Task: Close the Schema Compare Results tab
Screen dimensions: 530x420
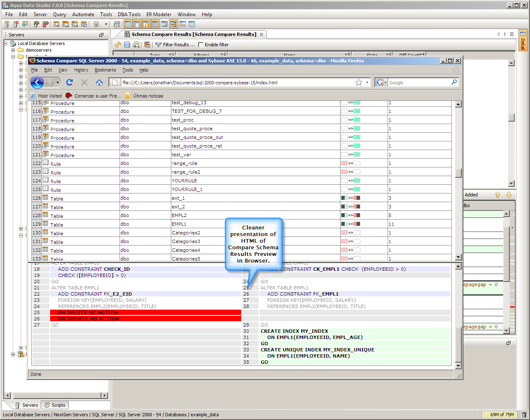Action: click(x=261, y=34)
